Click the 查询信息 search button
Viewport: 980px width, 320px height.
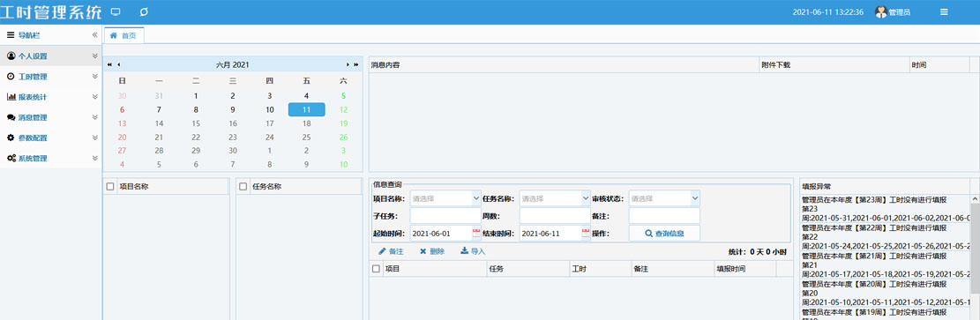[x=663, y=233]
